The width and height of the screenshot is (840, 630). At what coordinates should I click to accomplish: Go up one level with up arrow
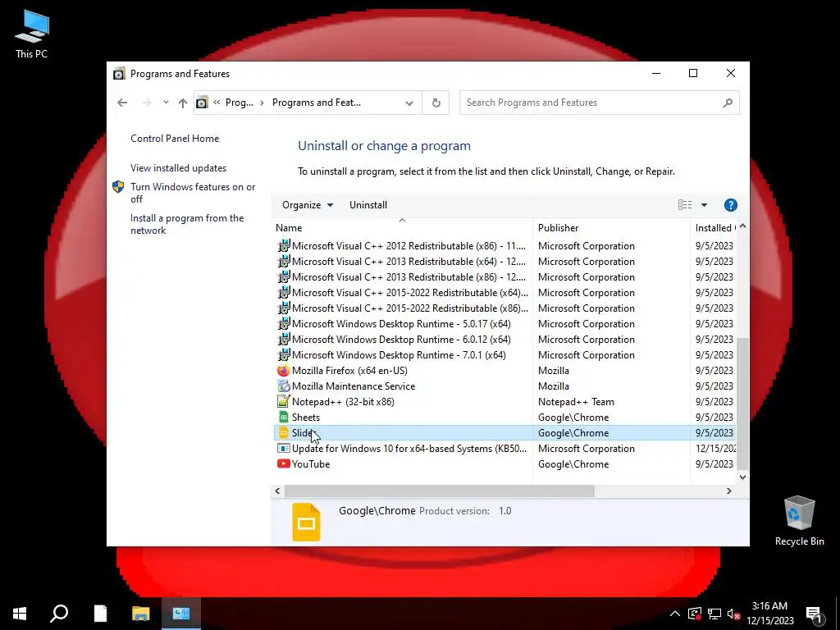pyautogui.click(x=183, y=103)
